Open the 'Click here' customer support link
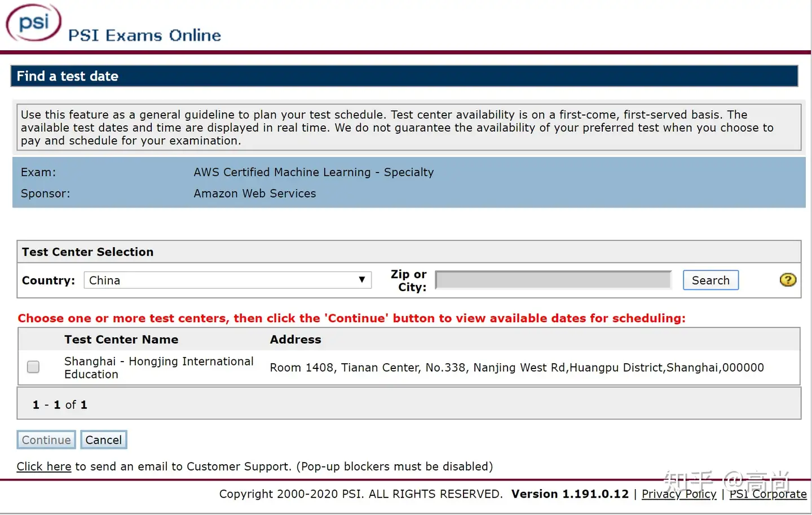812x515 pixels. tap(44, 466)
